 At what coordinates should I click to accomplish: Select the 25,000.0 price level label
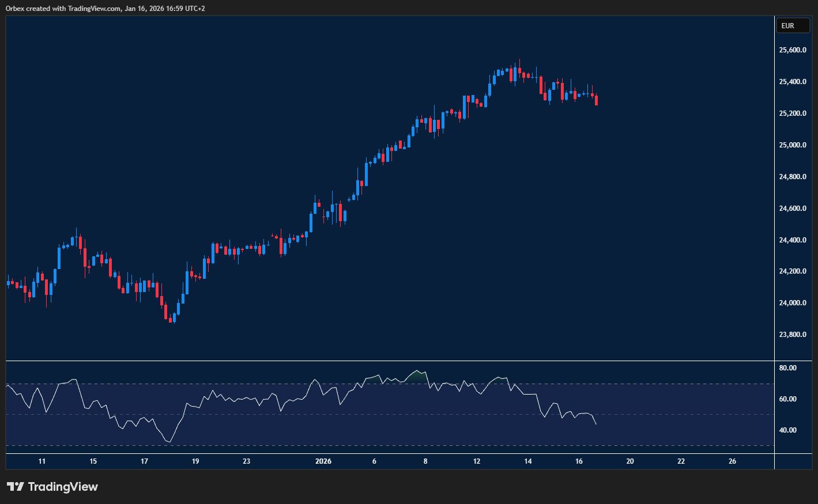tap(792, 145)
